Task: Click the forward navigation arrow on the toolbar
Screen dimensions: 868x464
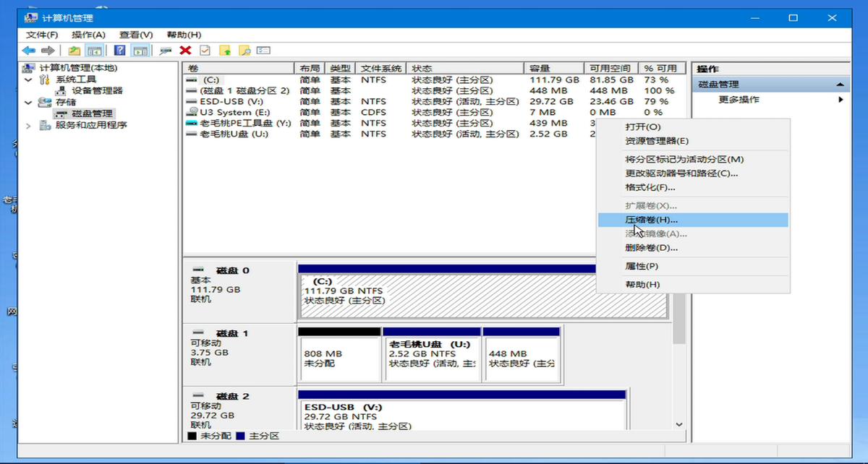Action: click(x=47, y=49)
